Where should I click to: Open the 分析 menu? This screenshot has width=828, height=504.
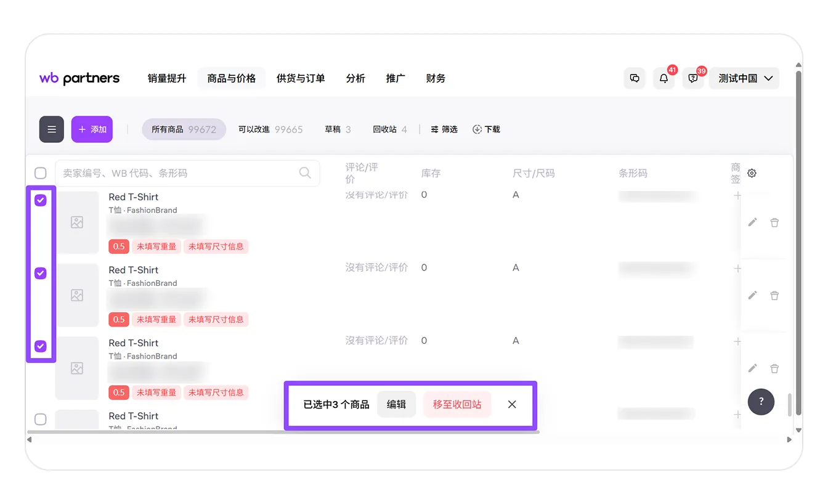tap(355, 78)
